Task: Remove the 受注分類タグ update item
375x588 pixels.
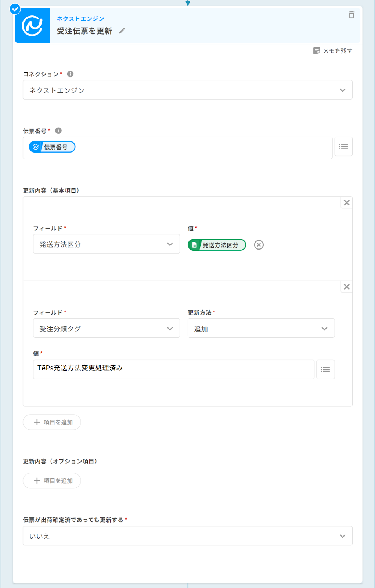Action: [x=346, y=287]
